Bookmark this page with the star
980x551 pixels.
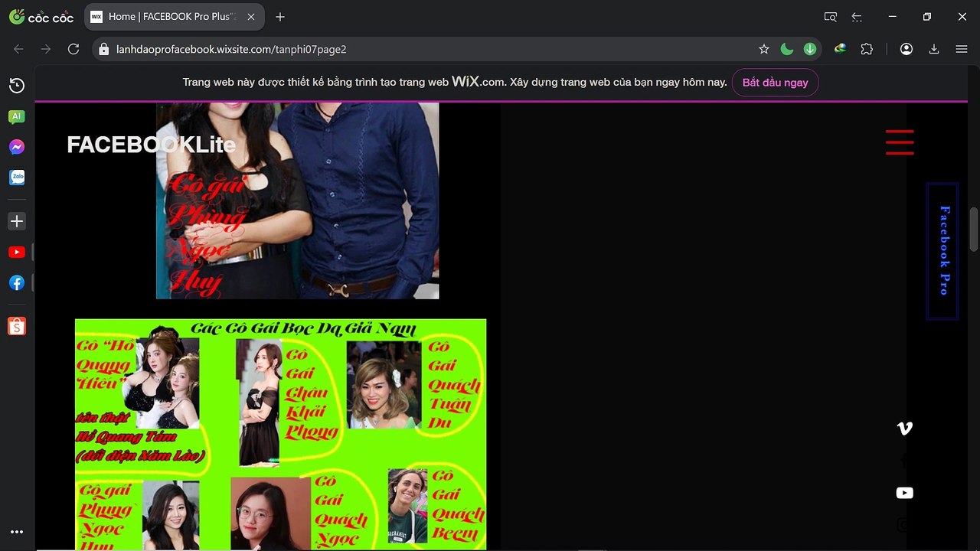(764, 49)
